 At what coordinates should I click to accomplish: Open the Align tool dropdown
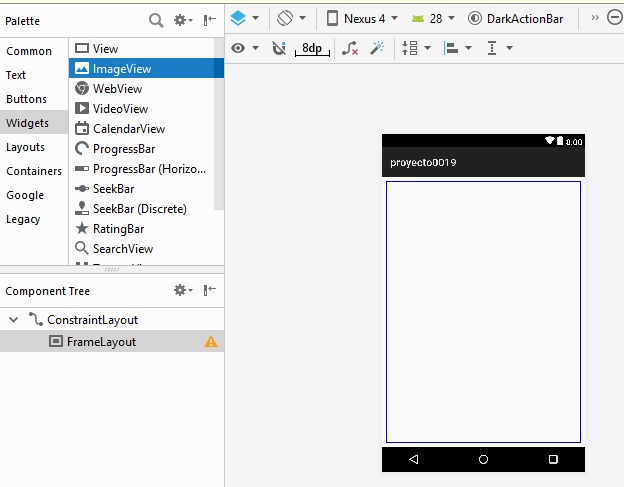click(x=456, y=48)
